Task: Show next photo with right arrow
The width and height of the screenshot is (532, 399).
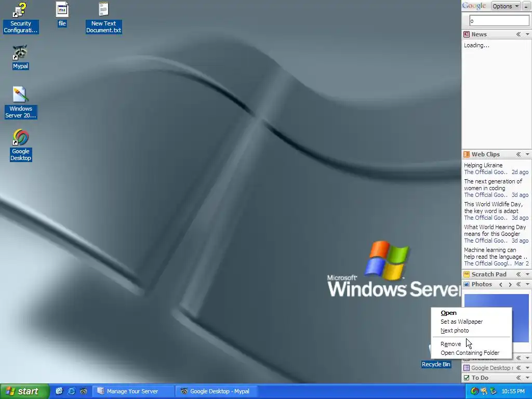Action: point(510,284)
